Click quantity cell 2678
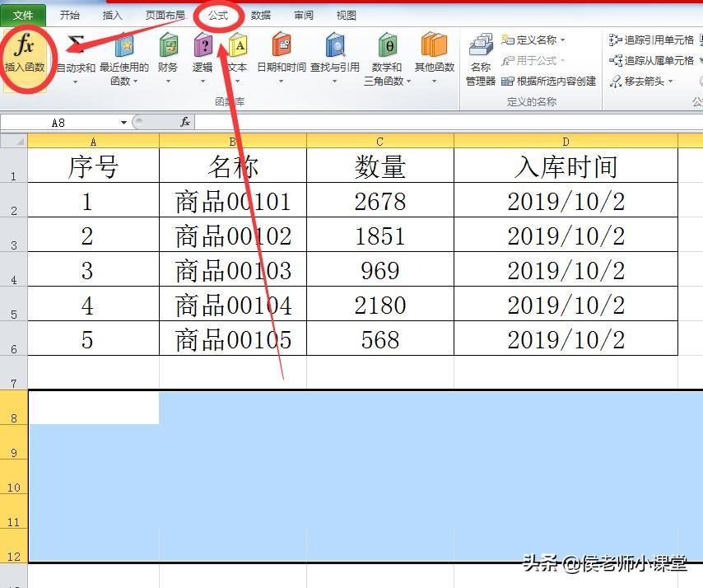The image size is (703, 588). pyautogui.click(x=380, y=200)
